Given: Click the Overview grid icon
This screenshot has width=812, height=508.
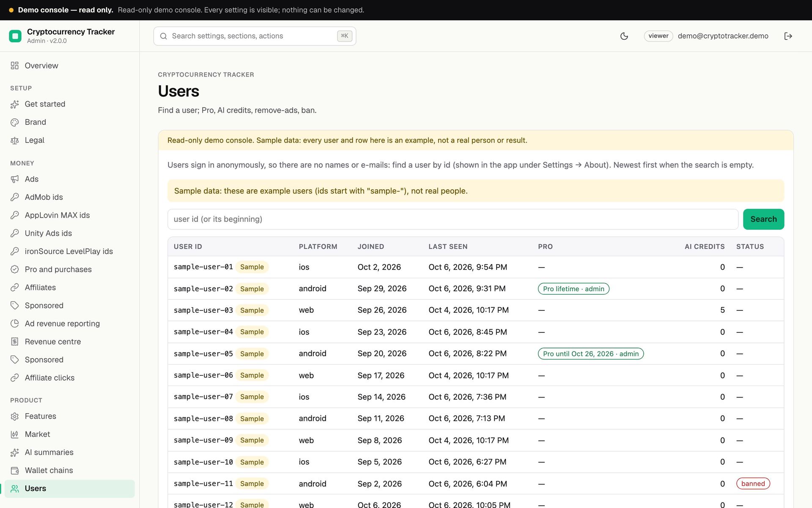Looking at the screenshot, I should point(15,66).
